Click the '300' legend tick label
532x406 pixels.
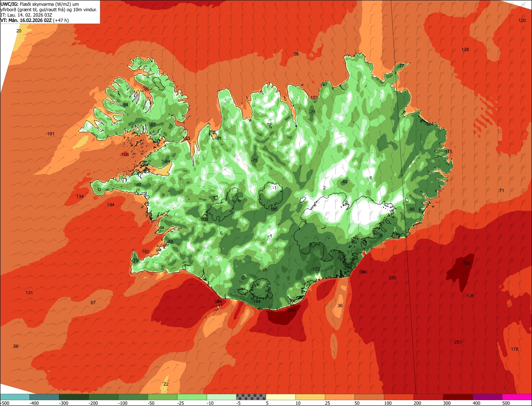coord(447,403)
